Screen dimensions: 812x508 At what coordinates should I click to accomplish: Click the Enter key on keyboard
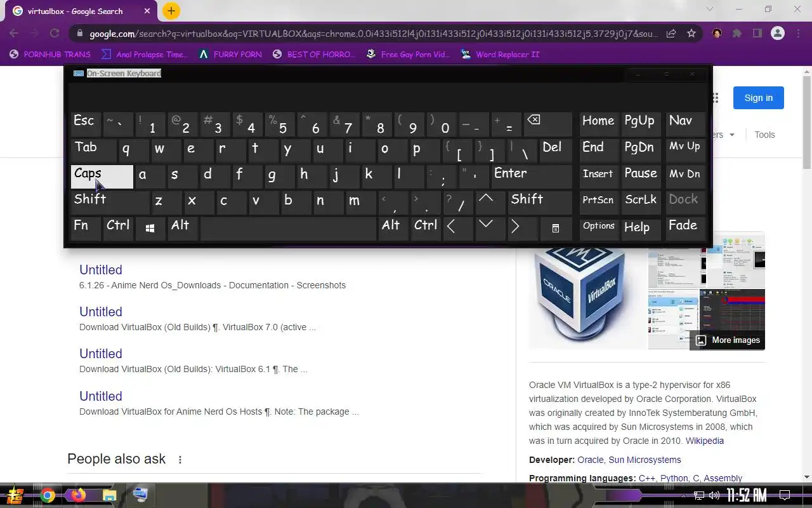[532, 176]
